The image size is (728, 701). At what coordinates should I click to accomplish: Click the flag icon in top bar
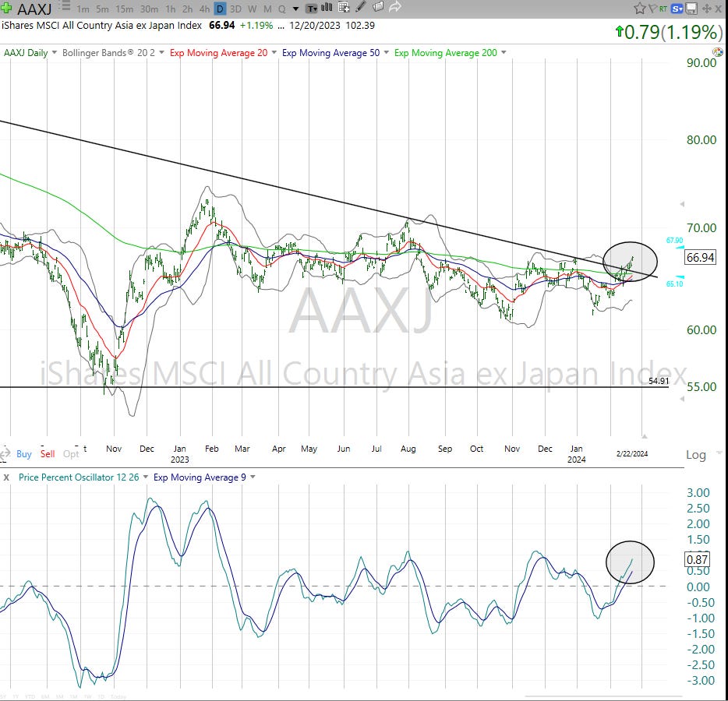tap(652, 8)
